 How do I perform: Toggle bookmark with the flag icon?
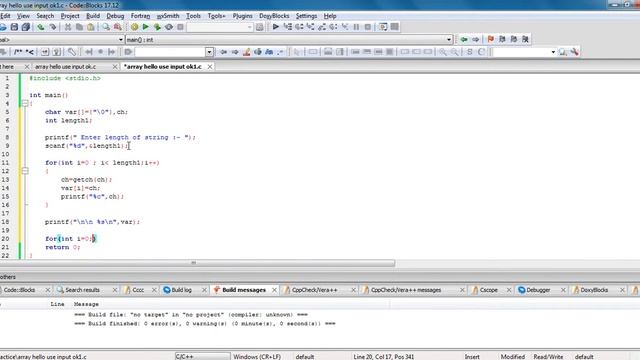[491, 39]
